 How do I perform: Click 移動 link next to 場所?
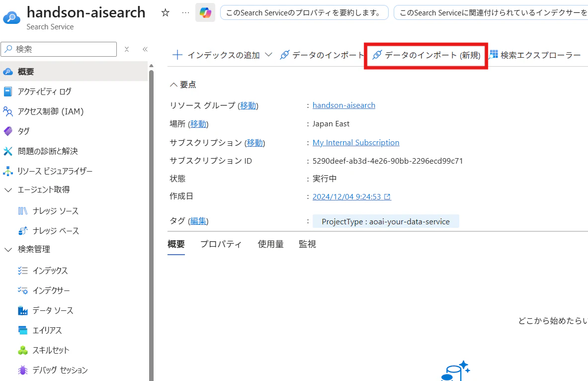(x=198, y=124)
